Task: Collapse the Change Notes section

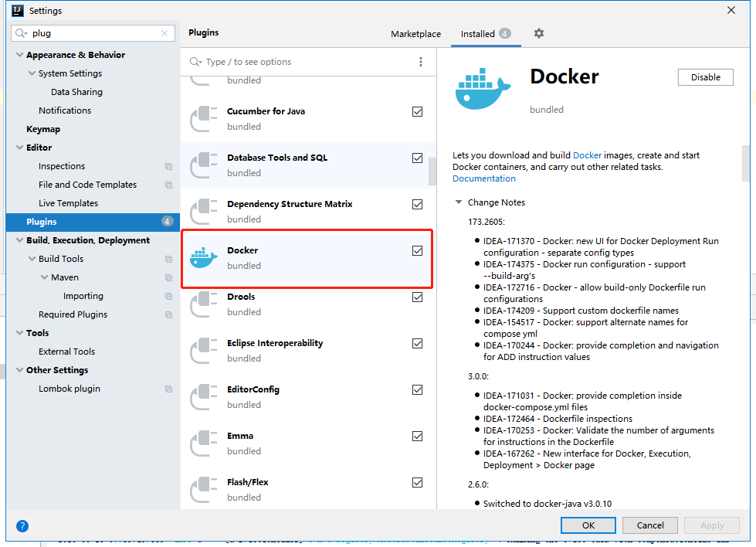Action: click(459, 202)
